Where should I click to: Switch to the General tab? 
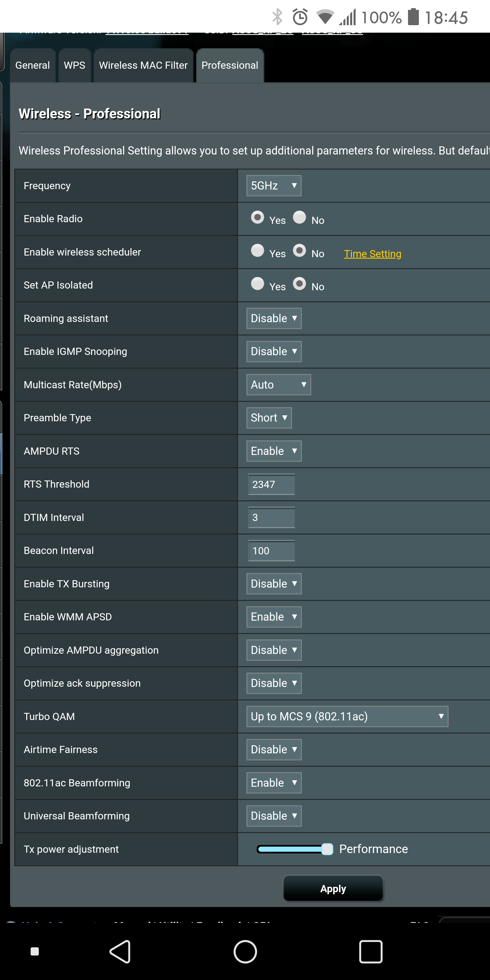coord(33,65)
